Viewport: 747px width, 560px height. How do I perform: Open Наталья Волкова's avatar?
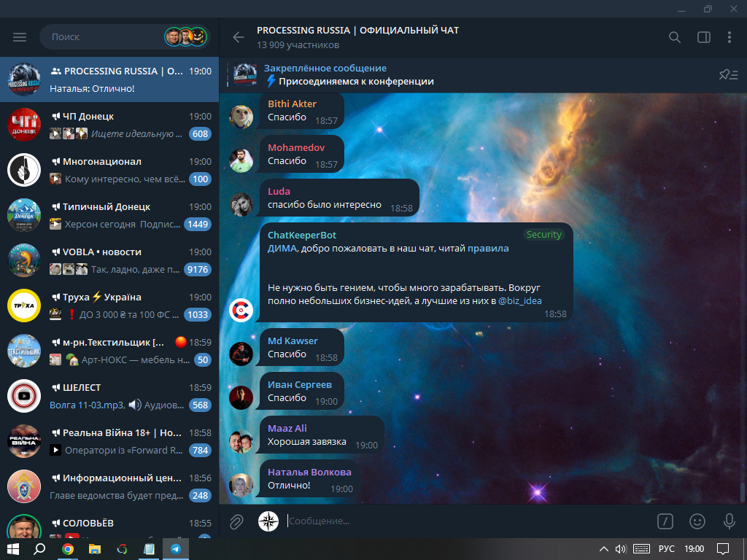tap(241, 485)
